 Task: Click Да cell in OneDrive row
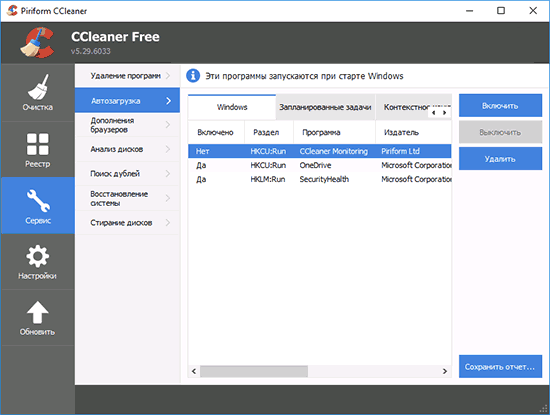(x=201, y=165)
